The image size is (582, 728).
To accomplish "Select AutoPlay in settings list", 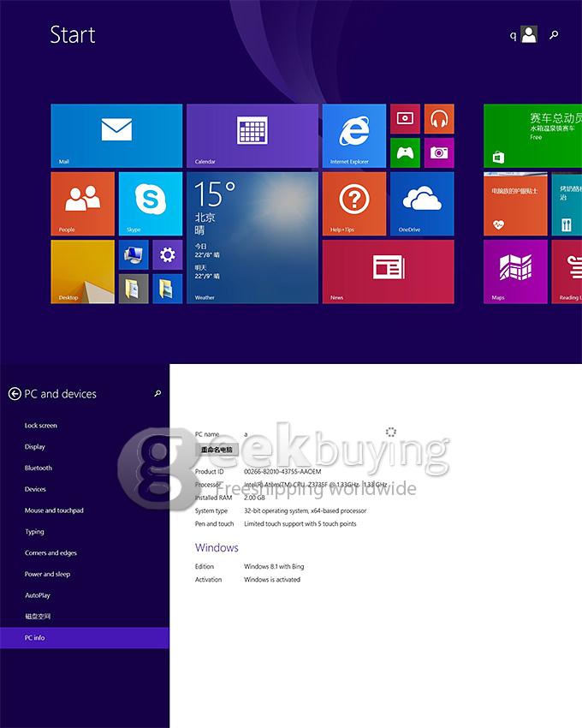I will point(38,595).
